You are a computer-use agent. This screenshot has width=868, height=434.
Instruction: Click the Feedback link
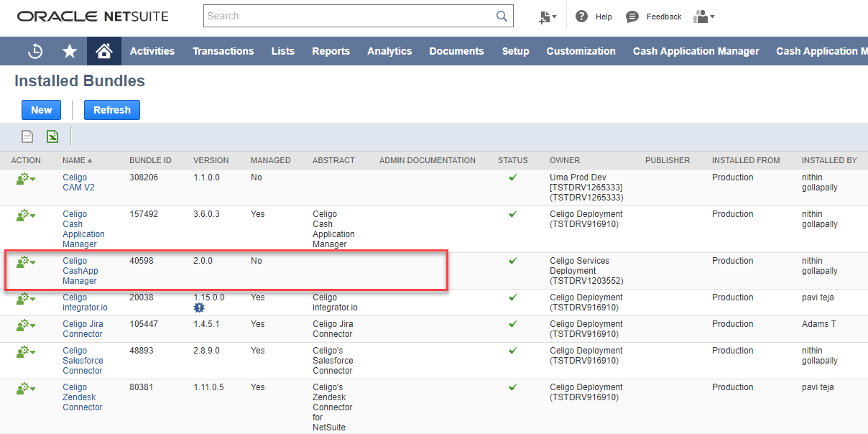664,17
